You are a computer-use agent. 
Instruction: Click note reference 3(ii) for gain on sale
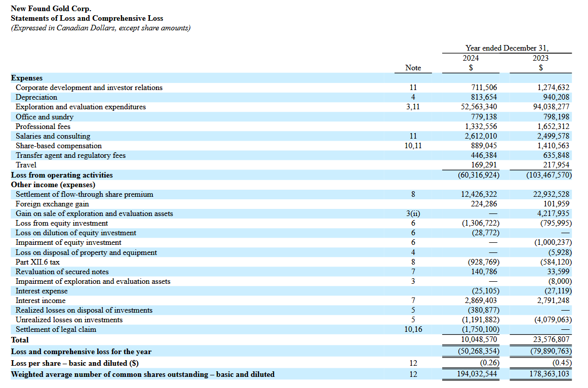pos(413,213)
